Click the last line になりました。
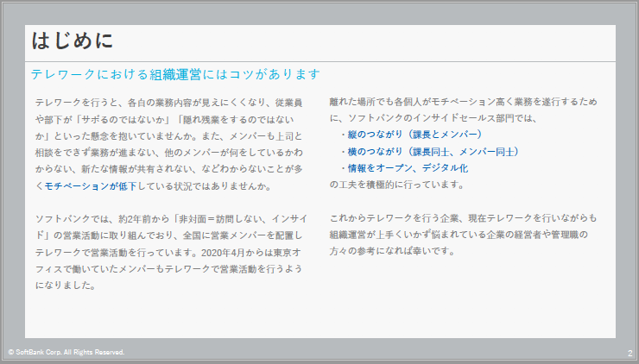The height and width of the screenshot is (364, 639). pos(66,286)
